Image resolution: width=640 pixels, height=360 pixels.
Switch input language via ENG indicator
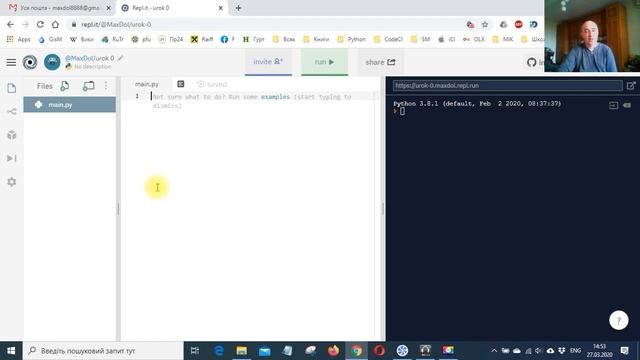point(575,351)
